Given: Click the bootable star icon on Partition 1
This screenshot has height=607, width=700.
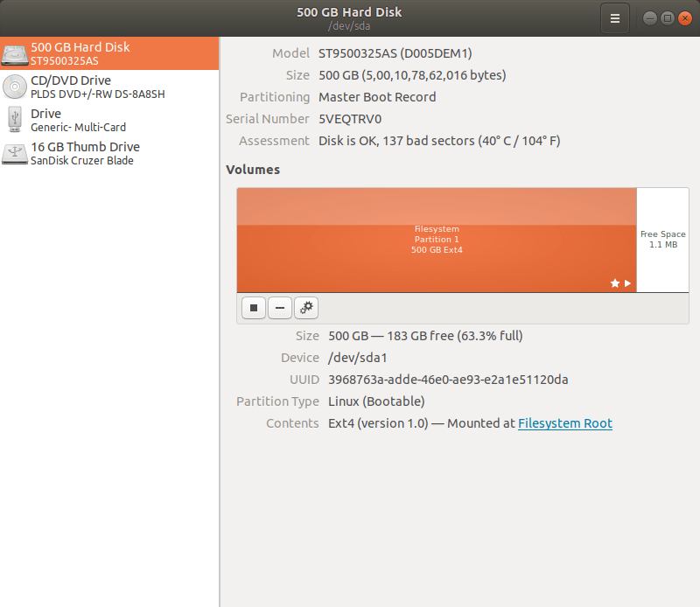Looking at the screenshot, I should point(614,283).
